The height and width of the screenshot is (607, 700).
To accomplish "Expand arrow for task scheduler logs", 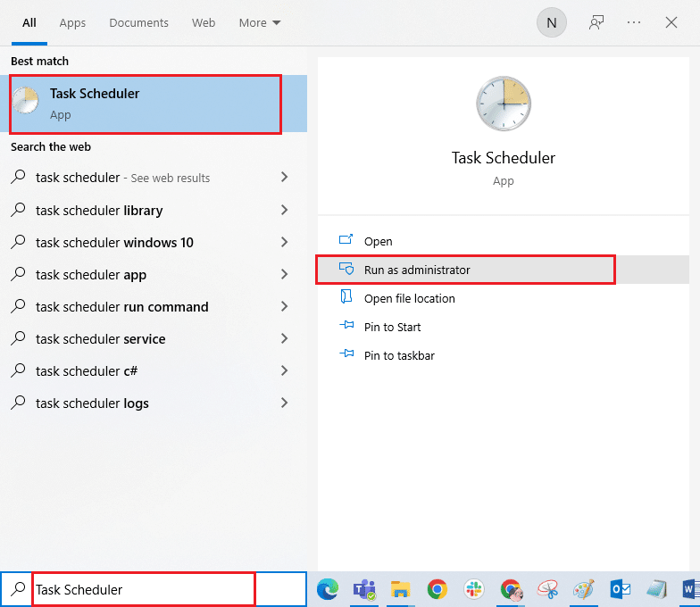I will pyautogui.click(x=284, y=403).
